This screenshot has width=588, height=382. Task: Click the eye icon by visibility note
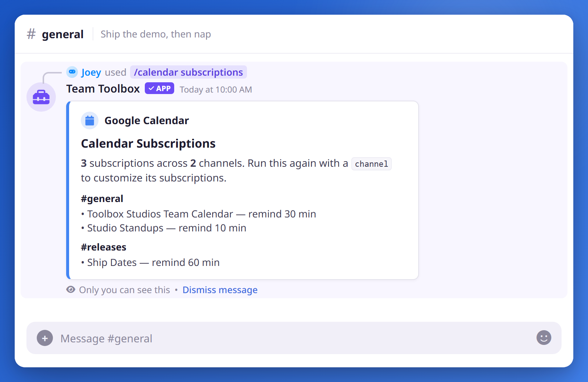tap(71, 289)
